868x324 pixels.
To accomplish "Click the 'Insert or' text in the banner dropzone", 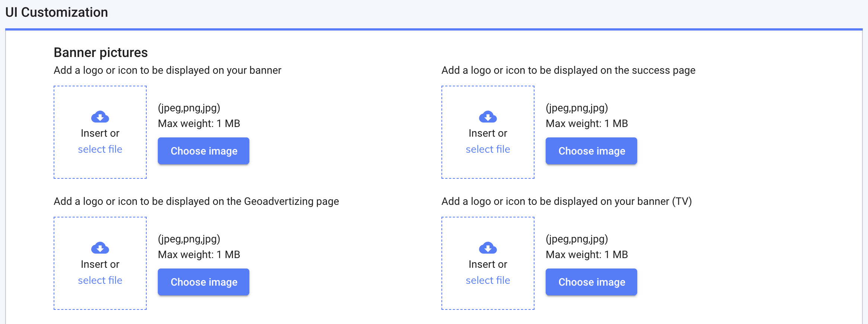I will (x=100, y=133).
